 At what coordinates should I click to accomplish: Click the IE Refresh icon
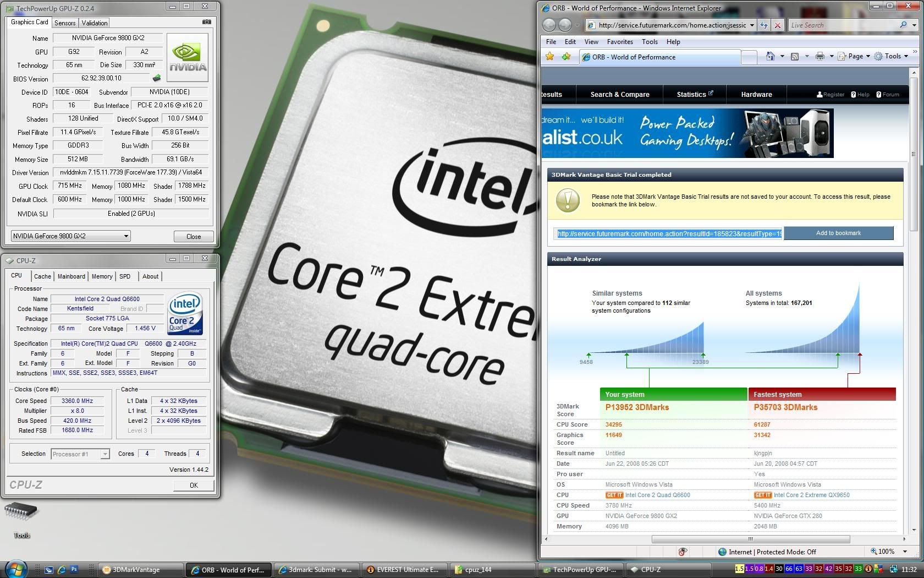763,25
